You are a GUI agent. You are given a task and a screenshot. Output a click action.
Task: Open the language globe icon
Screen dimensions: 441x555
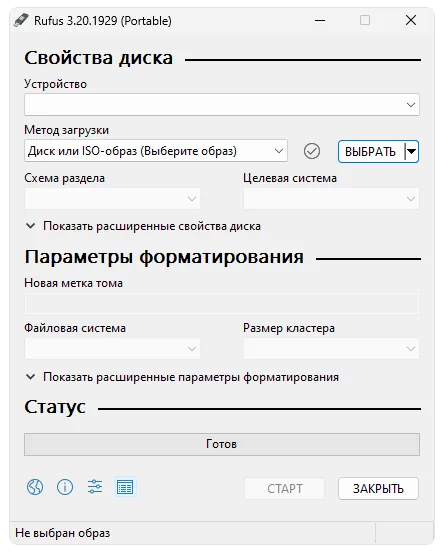coord(35,487)
